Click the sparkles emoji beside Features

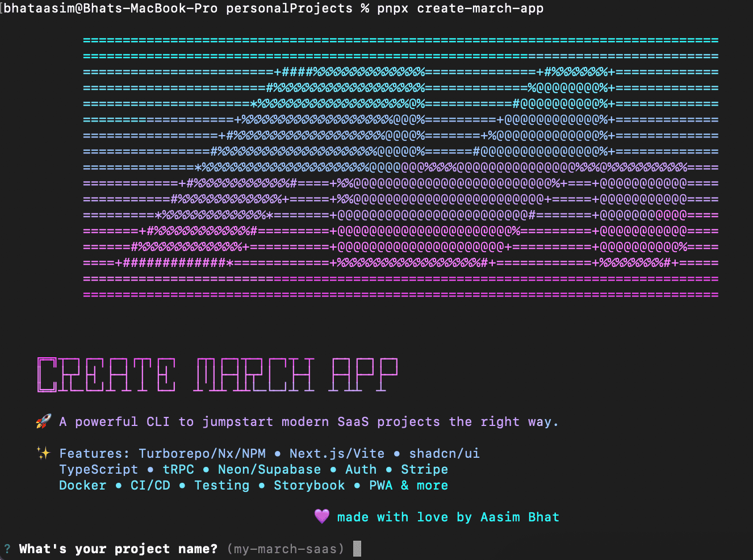click(x=42, y=453)
